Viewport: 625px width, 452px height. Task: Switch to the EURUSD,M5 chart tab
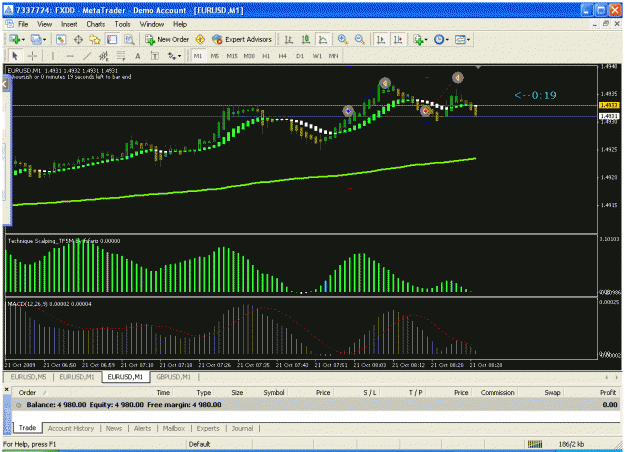[28, 377]
